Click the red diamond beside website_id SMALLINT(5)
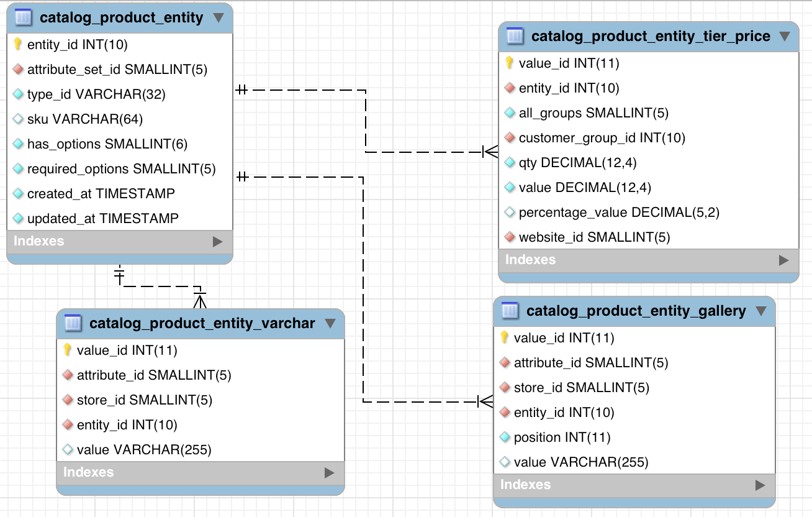The image size is (812, 517). (510, 237)
